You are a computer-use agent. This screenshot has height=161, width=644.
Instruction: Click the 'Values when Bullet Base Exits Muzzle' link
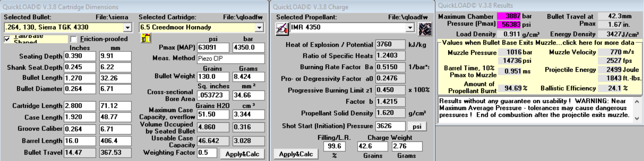click(x=539, y=43)
